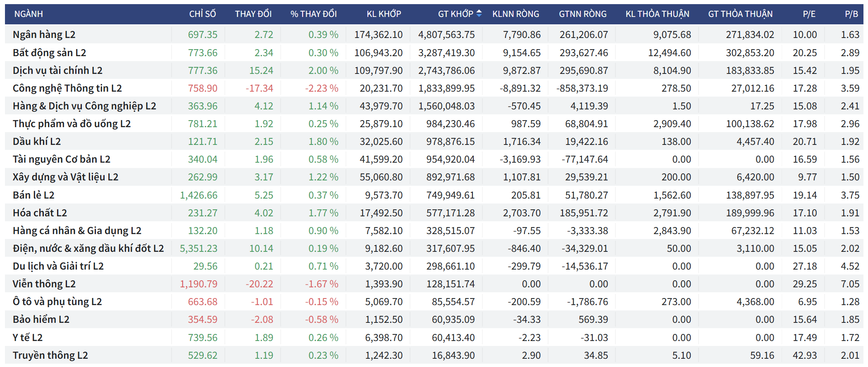Sort by % THAY ĐỔI header
The height and width of the screenshot is (367, 868).
tap(313, 14)
